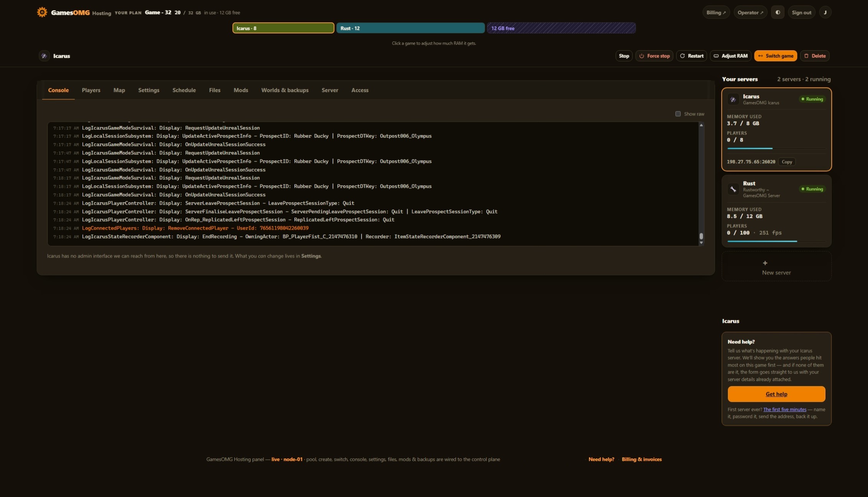Stop the Icarus server
Viewport: 868px width, 497px height.
point(624,56)
